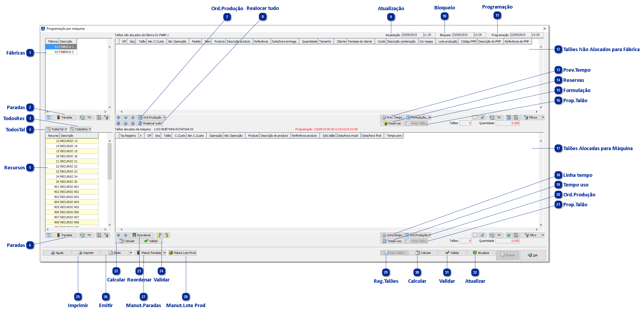The height and width of the screenshot is (313, 644).
Task: Check the checked box next to upper Filtros
Action: click(x=482, y=117)
